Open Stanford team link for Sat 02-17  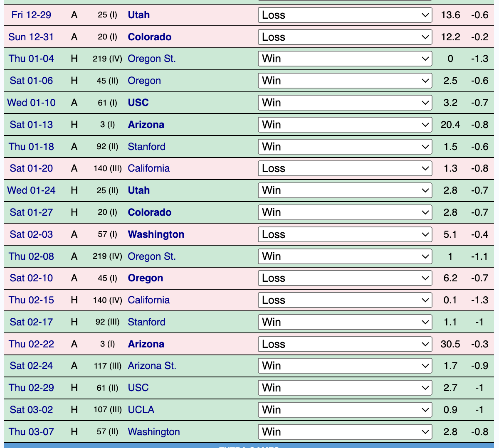click(146, 322)
